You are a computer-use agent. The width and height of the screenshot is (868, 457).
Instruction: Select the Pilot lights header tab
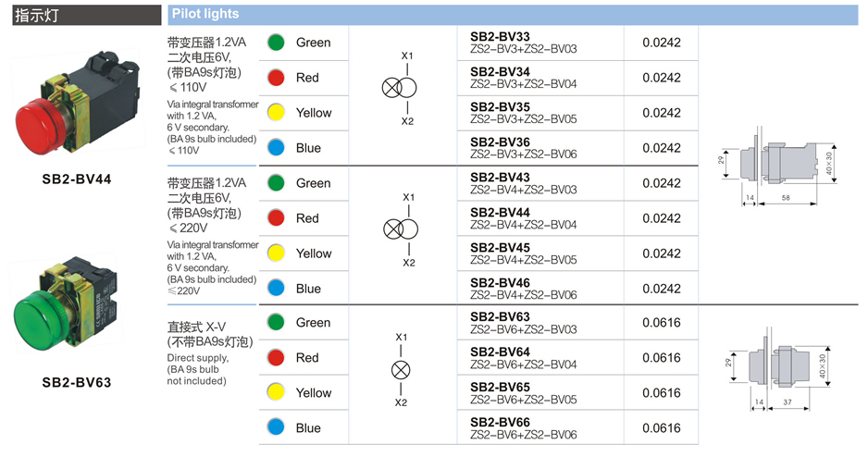(205, 14)
